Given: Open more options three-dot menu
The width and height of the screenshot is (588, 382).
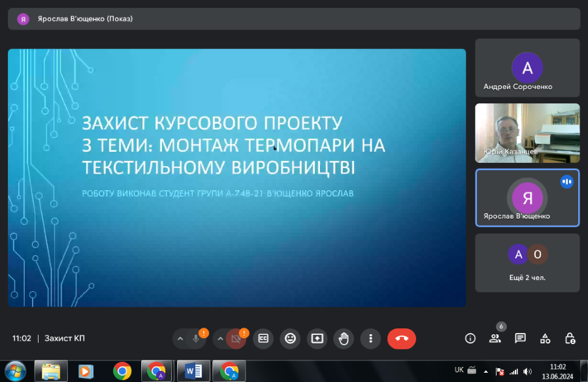Looking at the screenshot, I should click(x=370, y=338).
